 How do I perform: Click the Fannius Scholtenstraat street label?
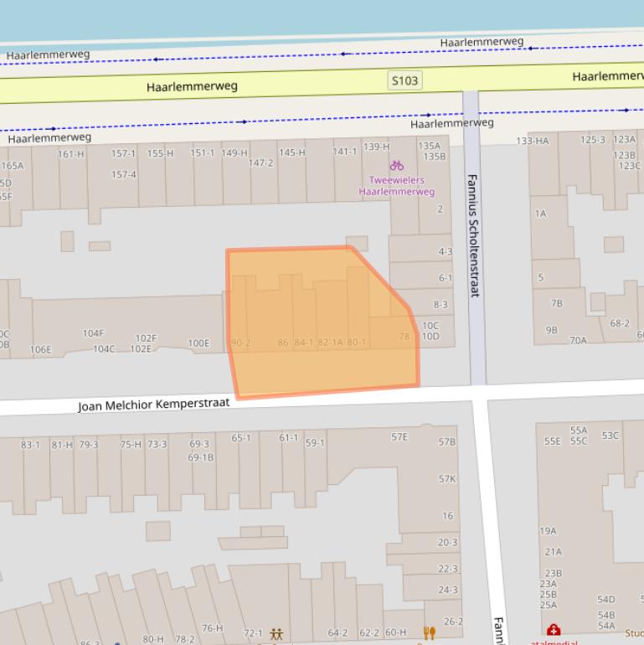[x=474, y=235]
